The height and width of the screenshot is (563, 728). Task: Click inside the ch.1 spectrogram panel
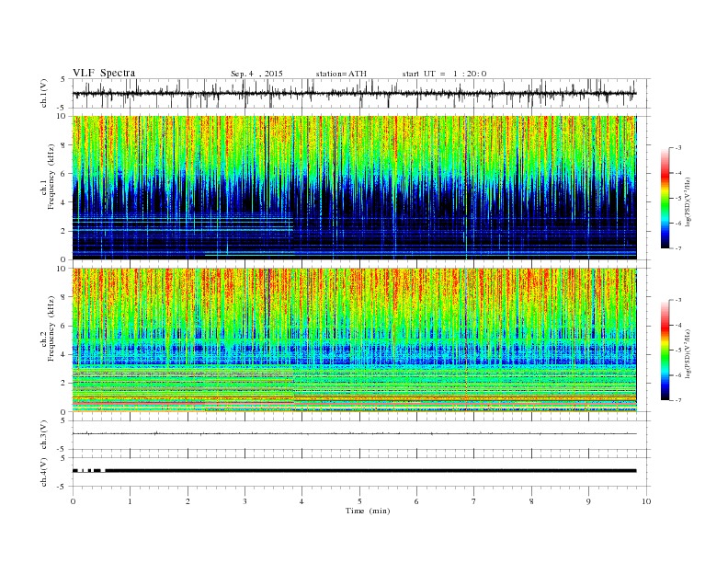pos(354,188)
